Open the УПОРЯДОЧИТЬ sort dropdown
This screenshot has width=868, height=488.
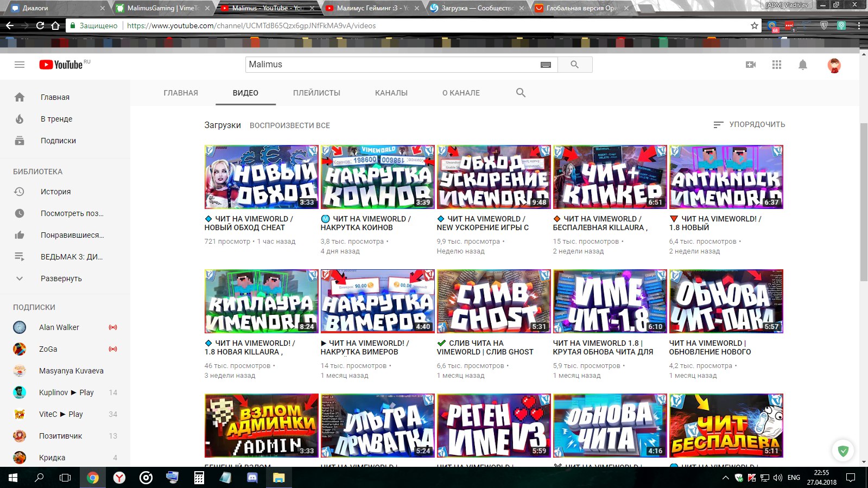(x=749, y=124)
